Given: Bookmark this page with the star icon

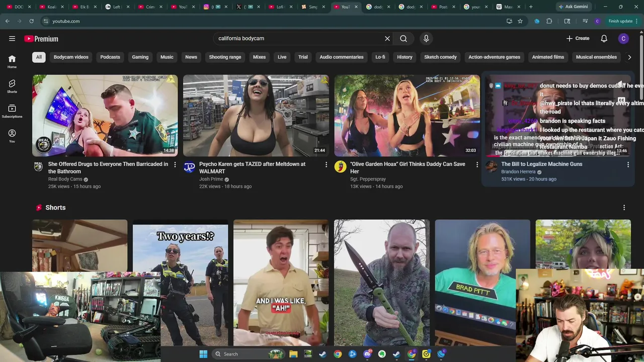Looking at the screenshot, I should pyautogui.click(x=520, y=21).
